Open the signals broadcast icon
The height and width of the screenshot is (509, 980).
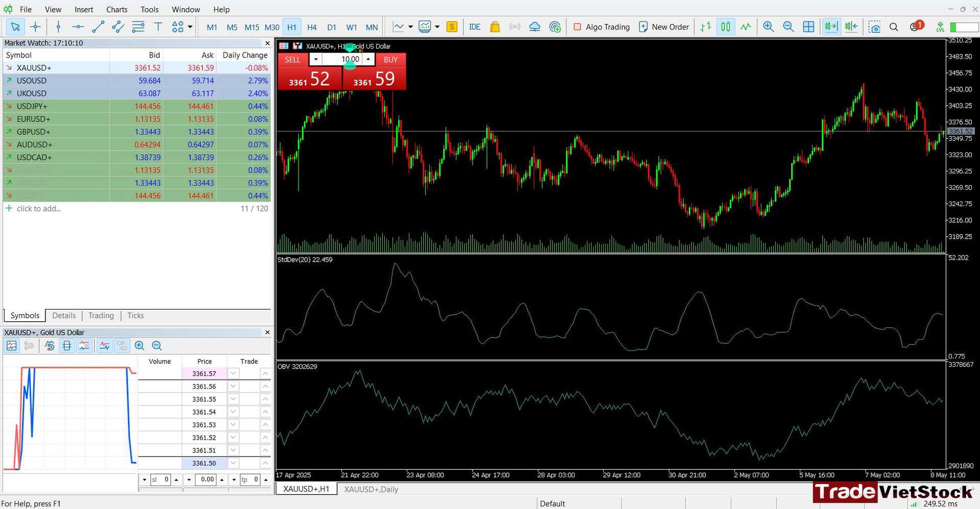(514, 27)
